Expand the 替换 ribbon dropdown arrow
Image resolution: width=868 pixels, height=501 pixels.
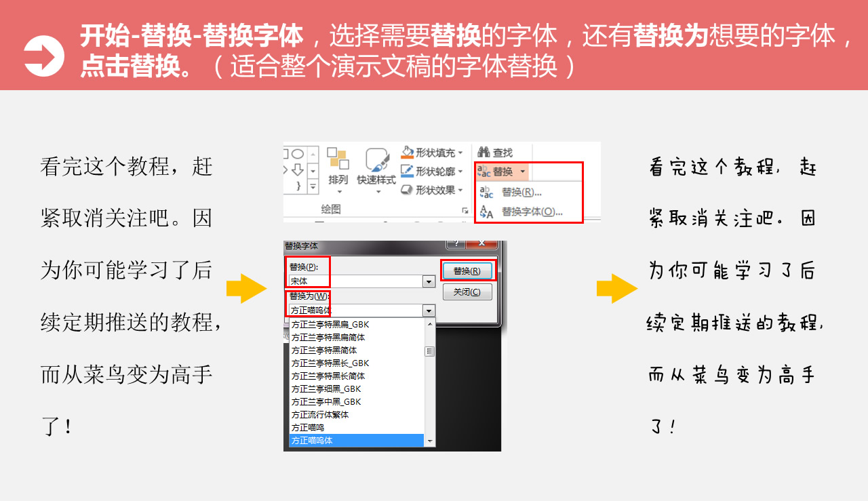click(x=523, y=172)
